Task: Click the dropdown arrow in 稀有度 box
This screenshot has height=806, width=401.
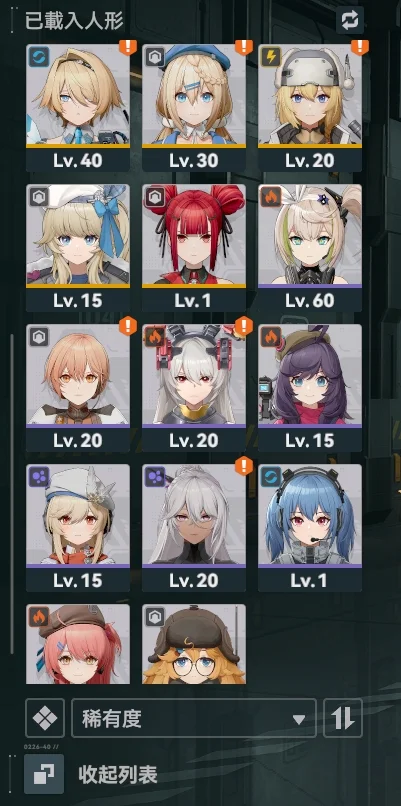Action: (299, 719)
